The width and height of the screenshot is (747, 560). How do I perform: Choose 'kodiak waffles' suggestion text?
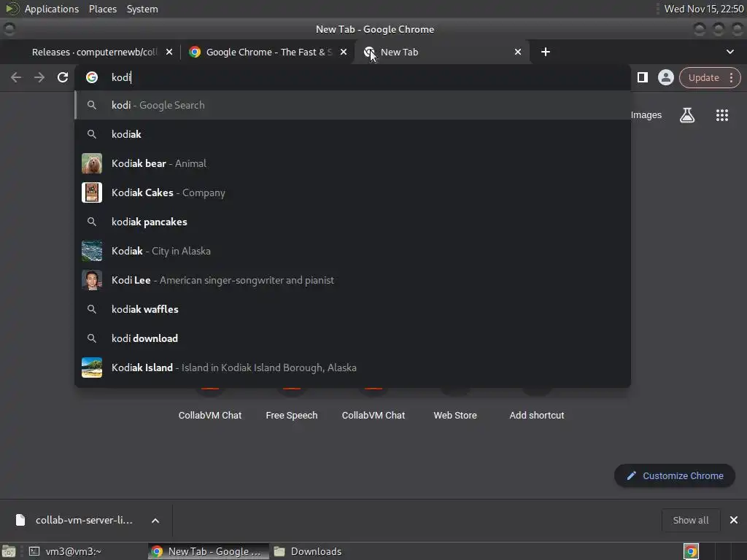(x=145, y=309)
